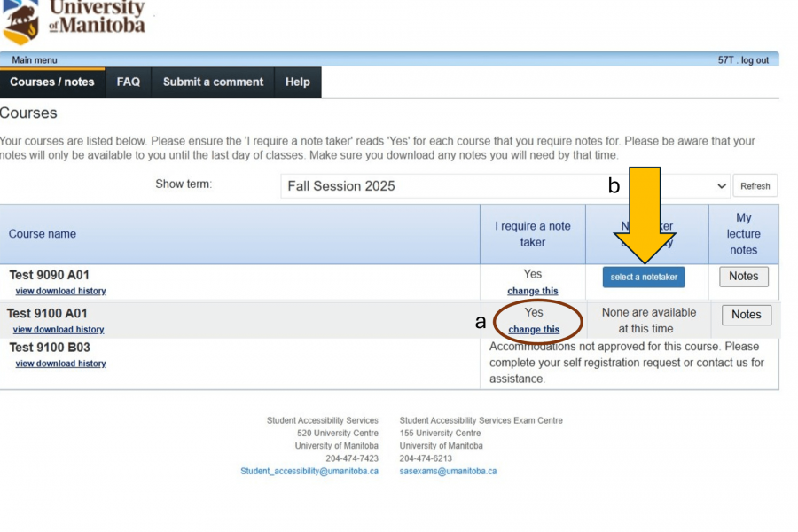The image size is (798, 532).
Task: Email sasexams@umanitoba.ca
Action: [448, 471]
